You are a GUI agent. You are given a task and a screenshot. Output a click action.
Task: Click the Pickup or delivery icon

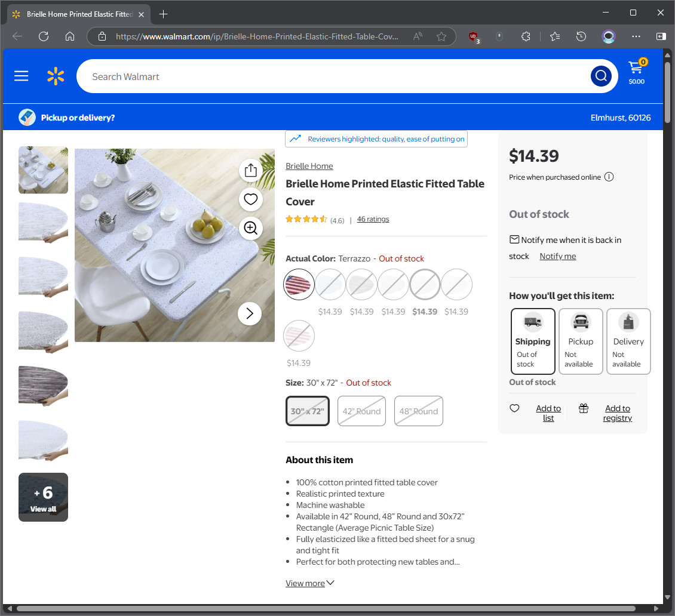click(27, 118)
